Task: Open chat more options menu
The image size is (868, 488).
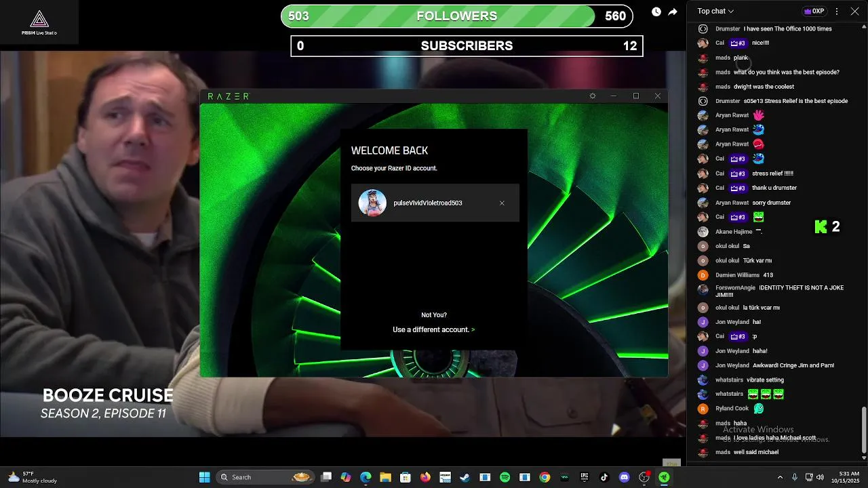Action: (x=837, y=11)
